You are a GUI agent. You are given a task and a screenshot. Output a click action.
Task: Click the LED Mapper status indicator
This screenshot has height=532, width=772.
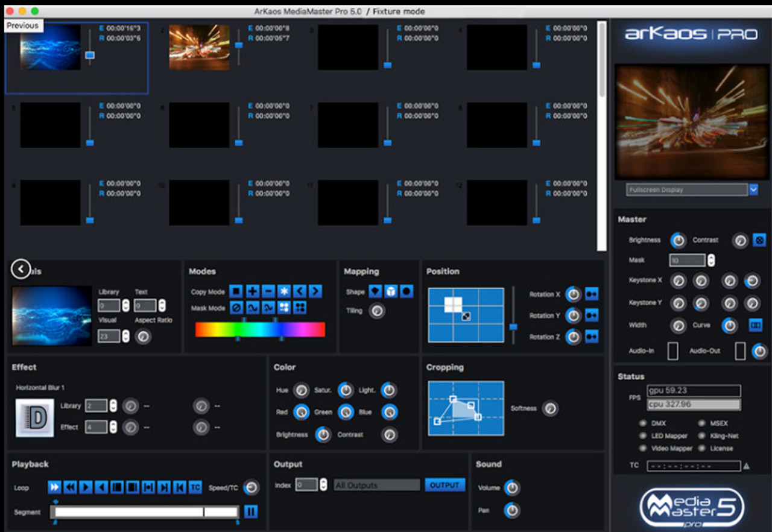pos(643,435)
